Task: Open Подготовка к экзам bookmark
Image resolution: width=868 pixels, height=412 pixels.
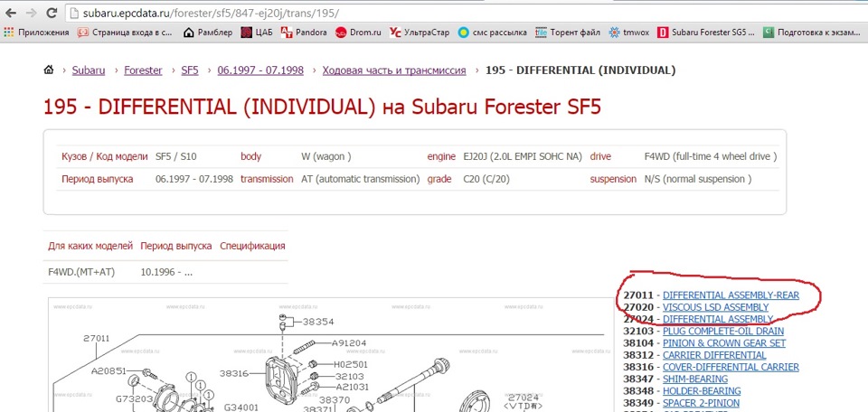Action: pos(812,33)
